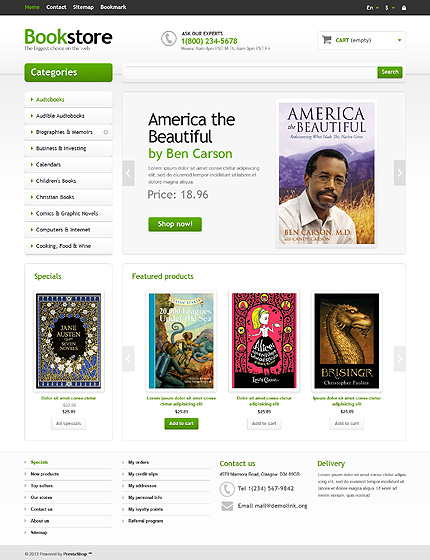The width and height of the screenshot is (430, 560).
Task: Add 20,000 Leagues book to cart
Action: click(181, 424)
